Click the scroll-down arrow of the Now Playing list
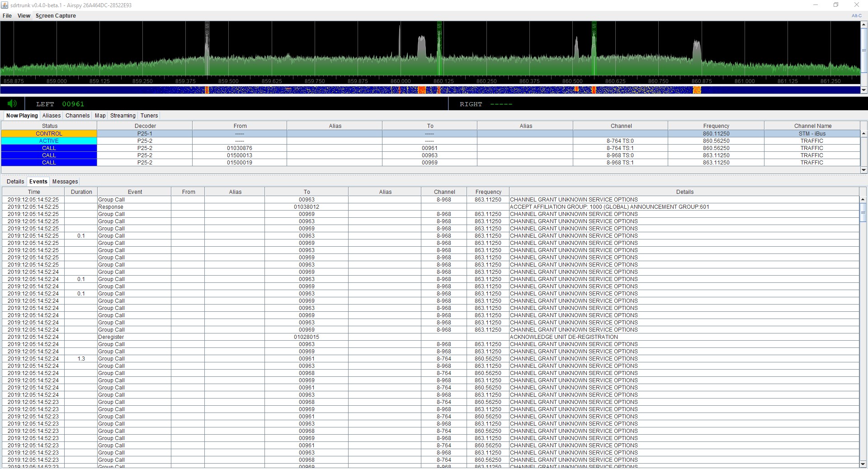The height and width of the screenshot is (469, 868). pyautogui.click(x=864, y=170)
